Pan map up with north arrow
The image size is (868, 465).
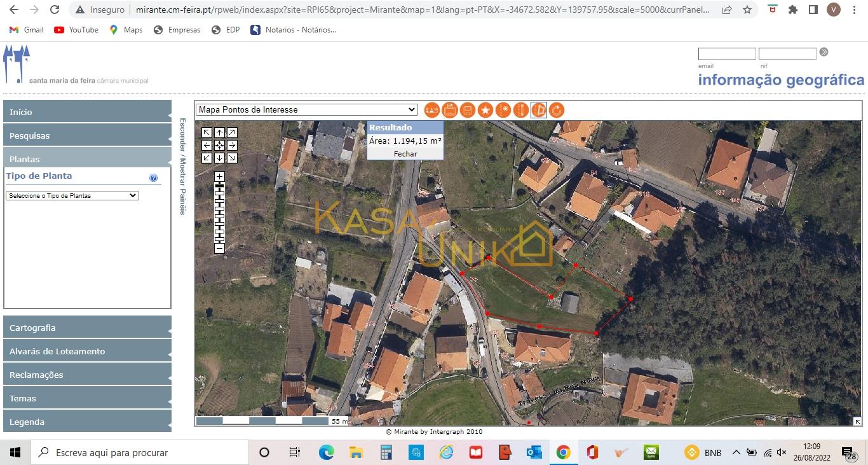tap(219, 132)
